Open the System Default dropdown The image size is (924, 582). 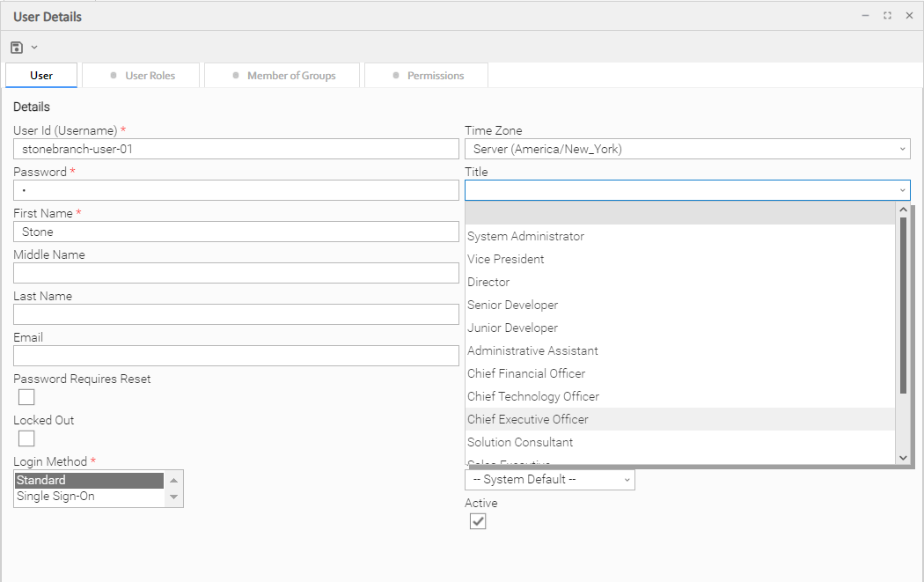pyautogui.click(x=549, y=480)
